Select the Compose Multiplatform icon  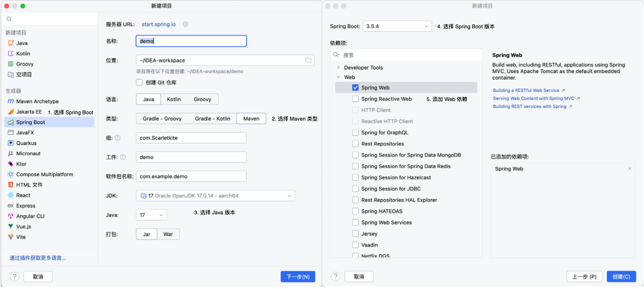[11, 174]
